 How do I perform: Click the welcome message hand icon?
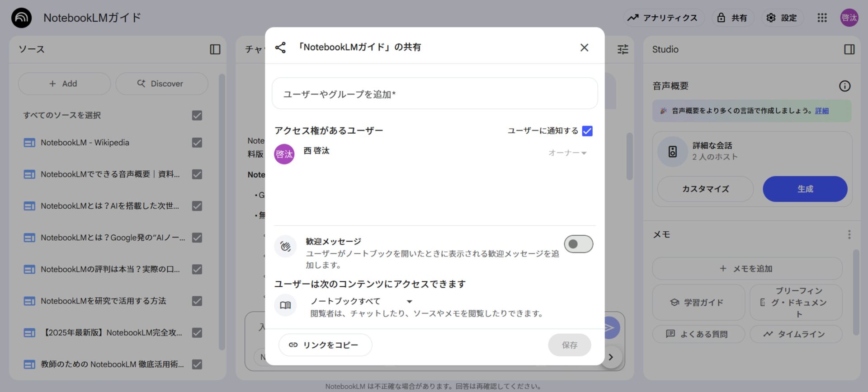click(x=285, y=246)
